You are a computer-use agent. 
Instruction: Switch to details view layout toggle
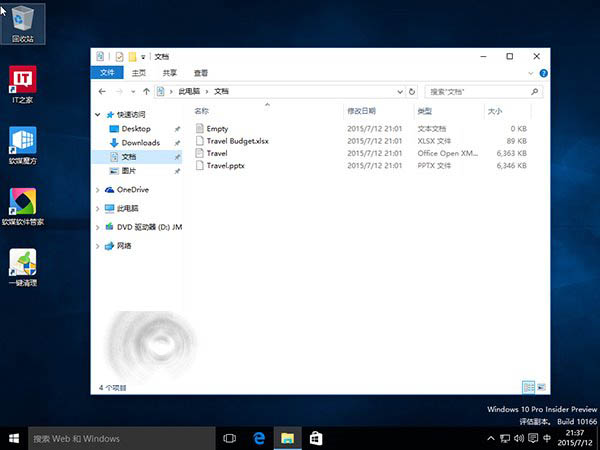point(528,387)
